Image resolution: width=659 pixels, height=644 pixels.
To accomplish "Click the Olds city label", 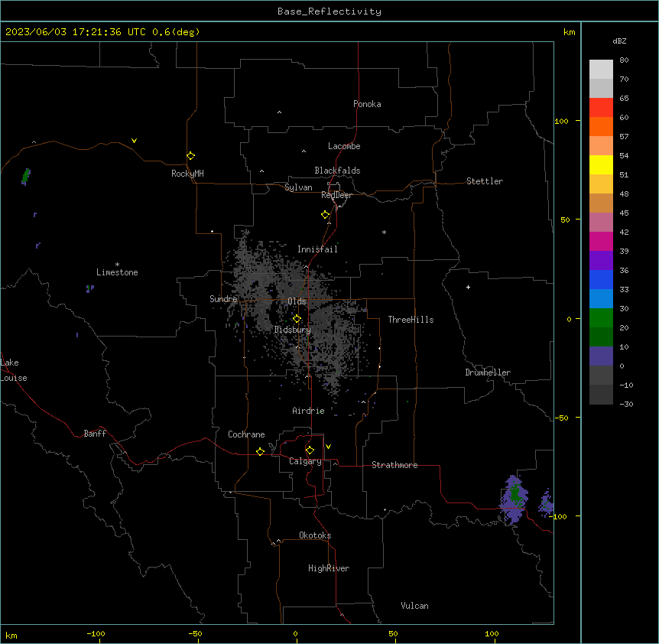I will click(297, 301).
